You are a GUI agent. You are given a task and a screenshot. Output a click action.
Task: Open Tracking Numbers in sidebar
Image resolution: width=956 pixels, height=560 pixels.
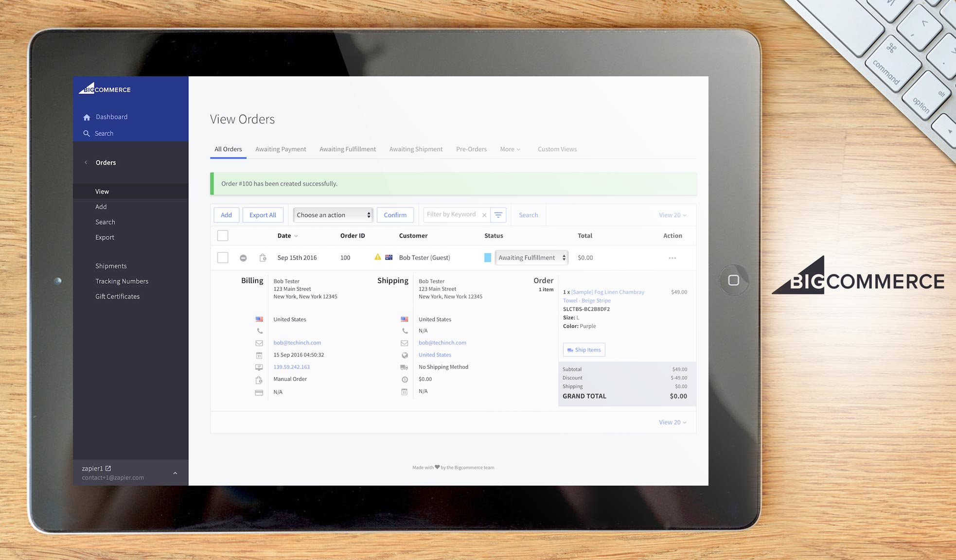122,281
